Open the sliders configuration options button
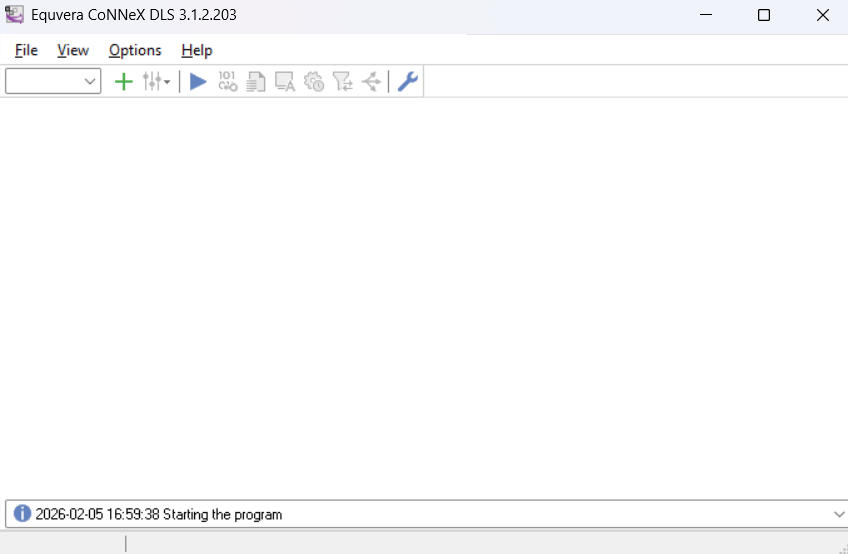Viewport: 848px width, 554px height. tap(151, 82)
